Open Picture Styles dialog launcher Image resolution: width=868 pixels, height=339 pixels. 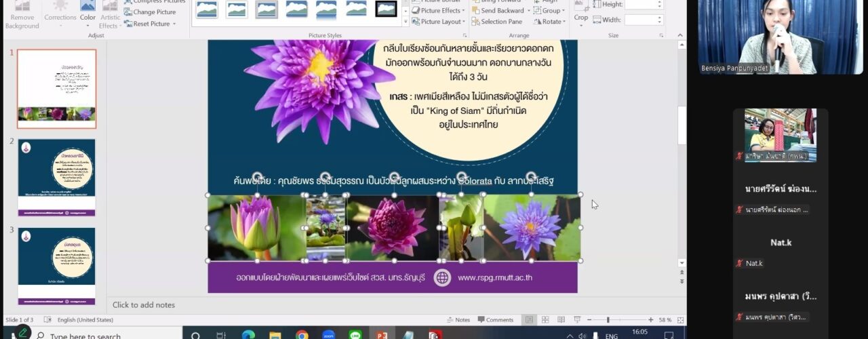(465, 35)
